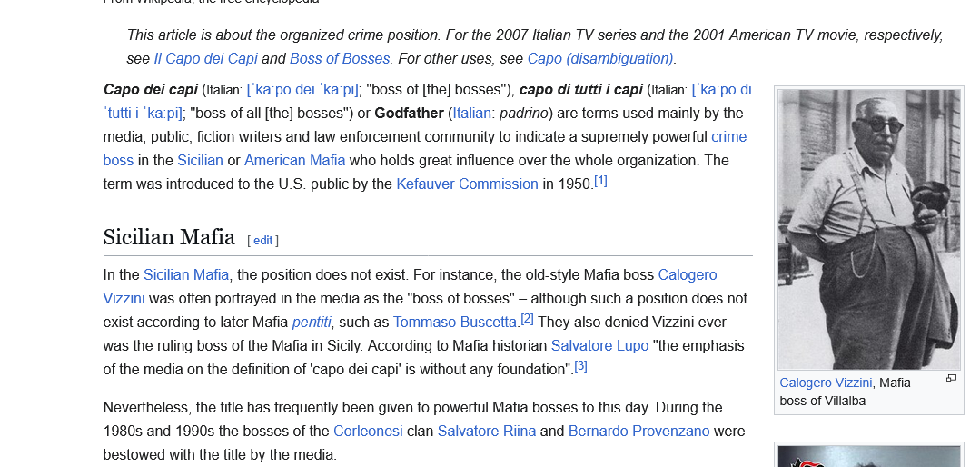Image resolution: width=980 pixels, height=467 pixels.
Task: Click the enlarge icon under Vizzini photo
Action: pyautogui.click(x=951, y=378)
